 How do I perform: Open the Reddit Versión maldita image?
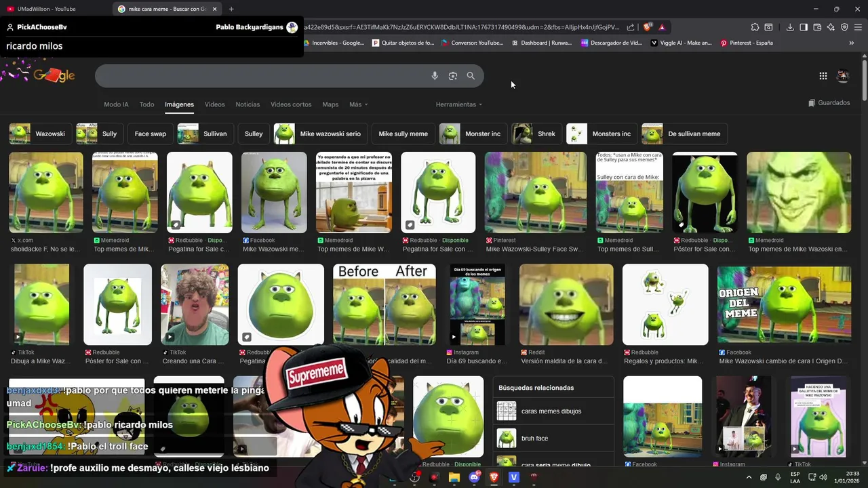pyautogui.click(x=566, y=304)
